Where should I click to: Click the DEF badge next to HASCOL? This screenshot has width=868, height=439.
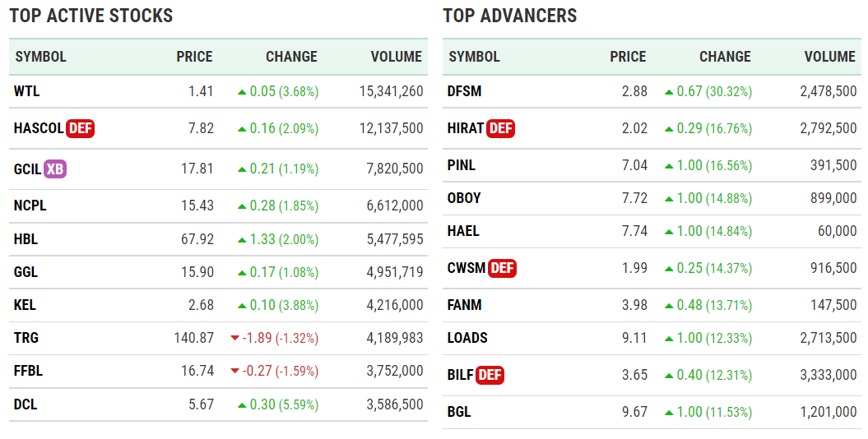tap(81, 128)
